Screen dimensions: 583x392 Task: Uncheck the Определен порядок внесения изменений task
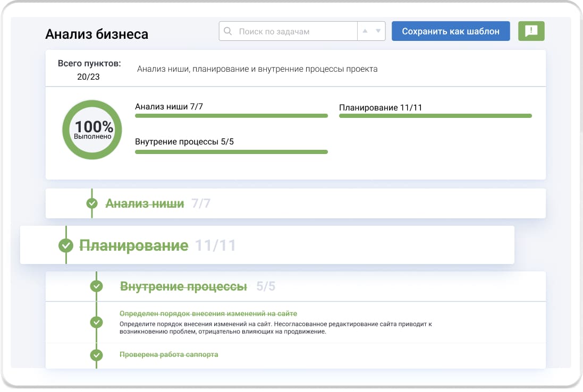[x=96, y=322]
